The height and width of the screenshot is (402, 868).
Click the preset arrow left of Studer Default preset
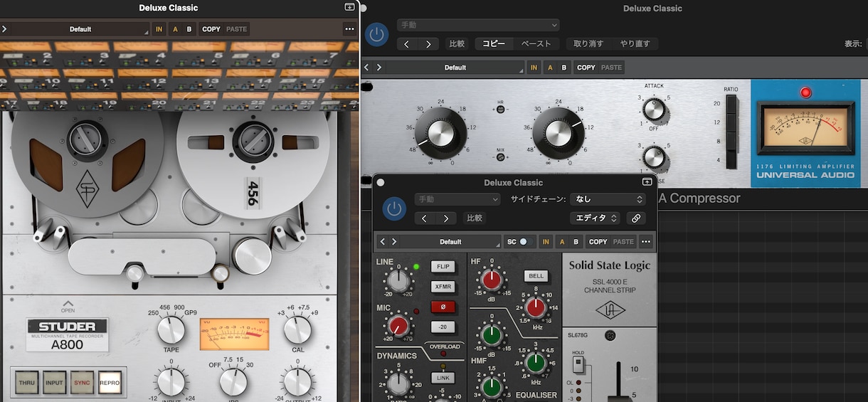pos(4,29)
